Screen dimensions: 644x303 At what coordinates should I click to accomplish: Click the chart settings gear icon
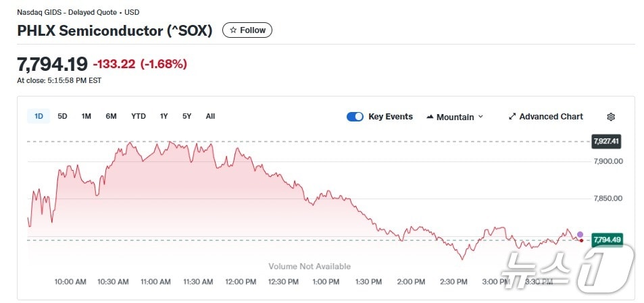[611, 117]
